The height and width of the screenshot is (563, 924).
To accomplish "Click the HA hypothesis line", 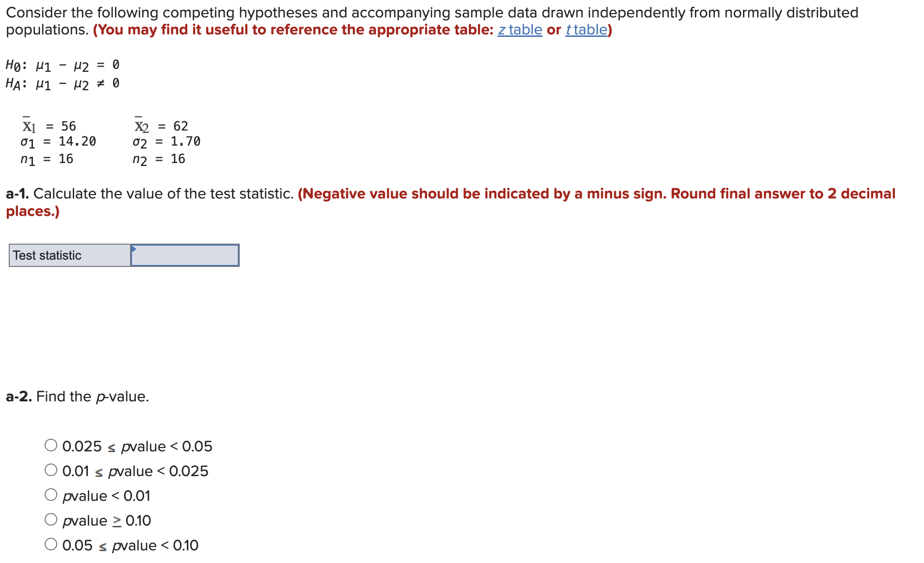I will click(x=61, y=83).
